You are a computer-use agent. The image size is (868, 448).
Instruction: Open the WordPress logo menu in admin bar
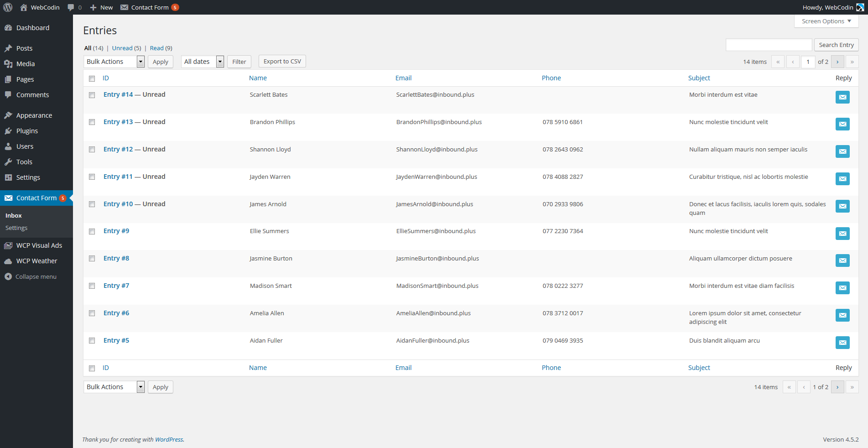[8, 7]
